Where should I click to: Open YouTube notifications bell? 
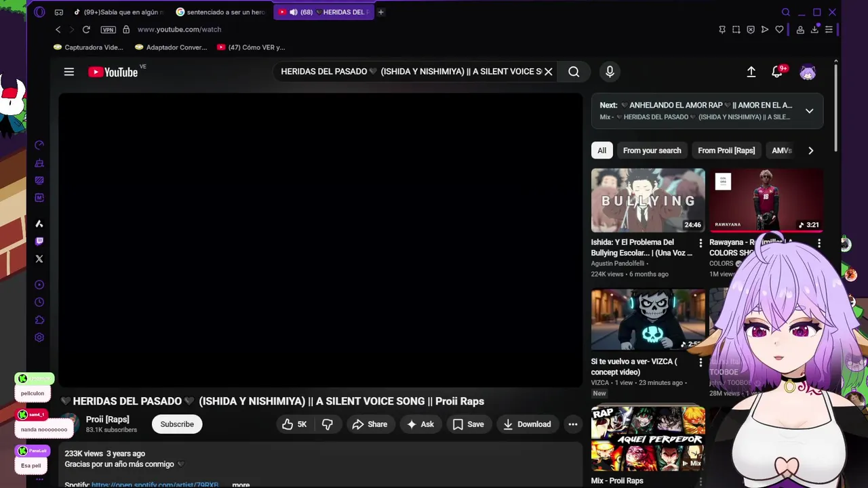778,72
